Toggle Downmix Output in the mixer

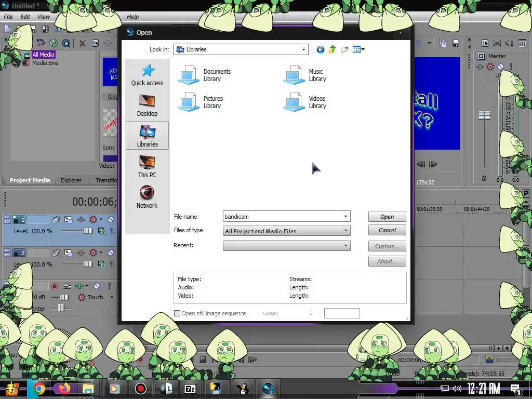coord(497,43)
